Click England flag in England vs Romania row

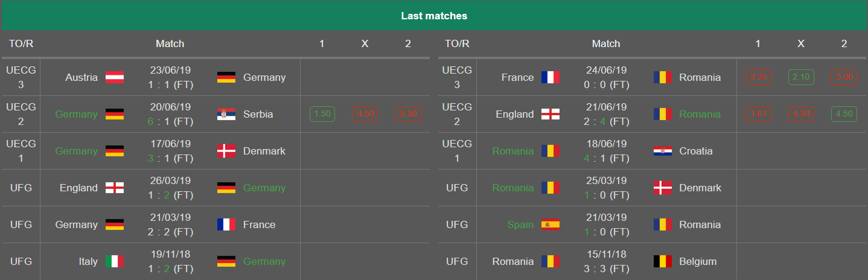(x=550, y=114)
